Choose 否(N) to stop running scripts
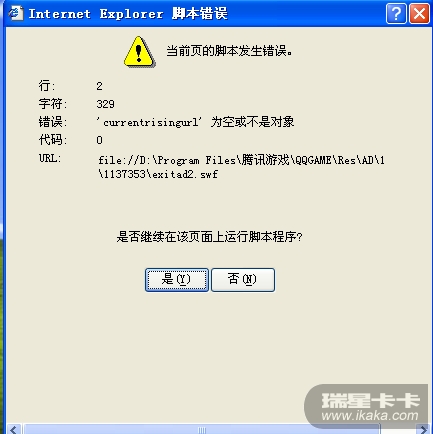The height and width of the screenshot is (434, 433). 243,280
